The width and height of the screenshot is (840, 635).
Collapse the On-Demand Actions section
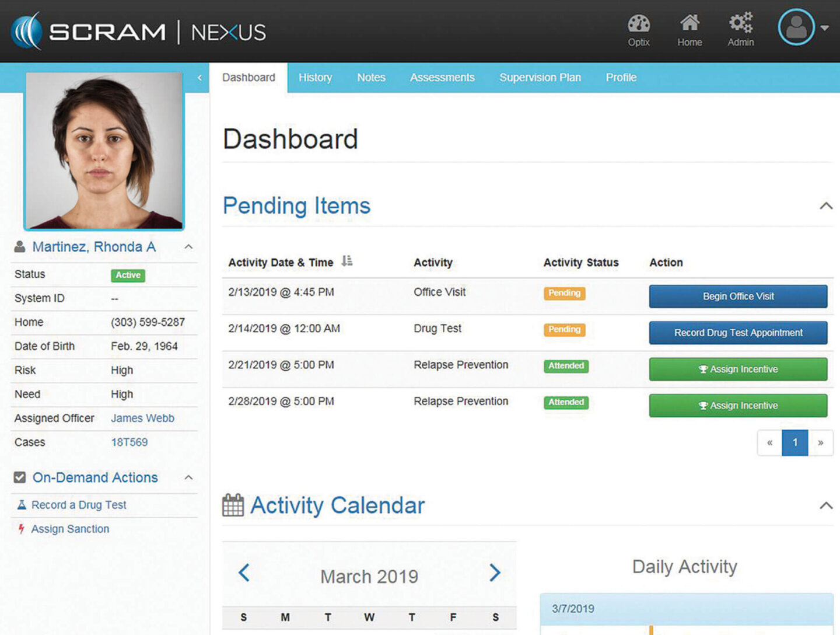point(188,477)
